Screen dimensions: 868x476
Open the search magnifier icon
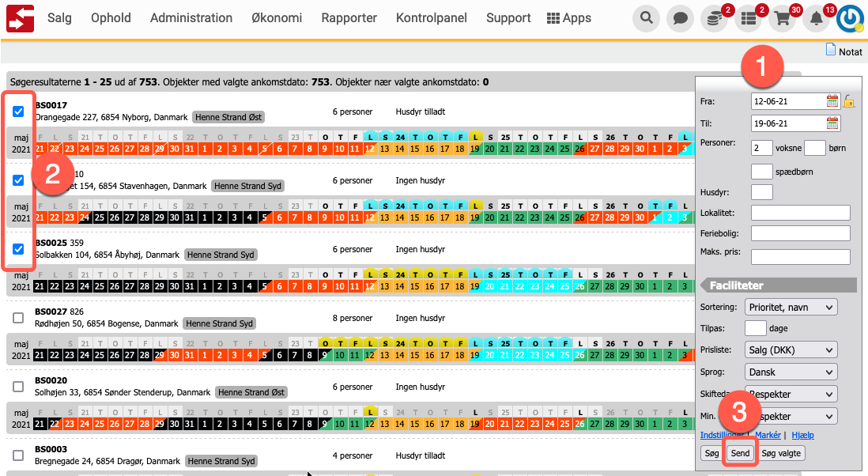[646, 18]
